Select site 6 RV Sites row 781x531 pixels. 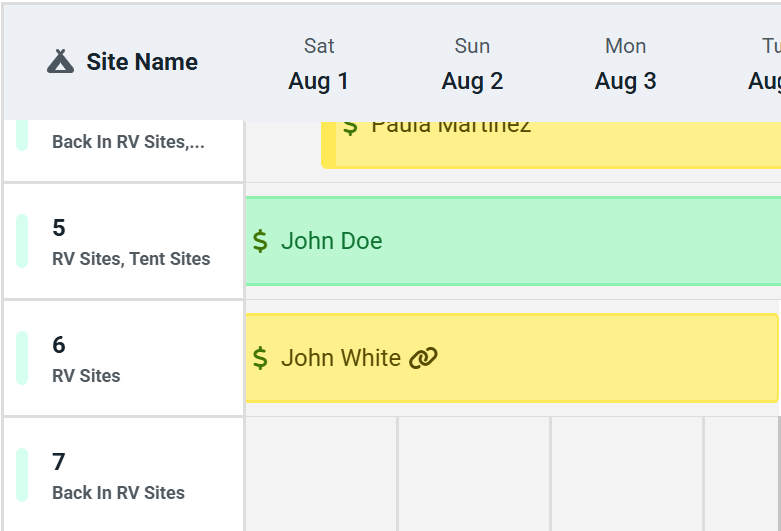click(124, 359)
